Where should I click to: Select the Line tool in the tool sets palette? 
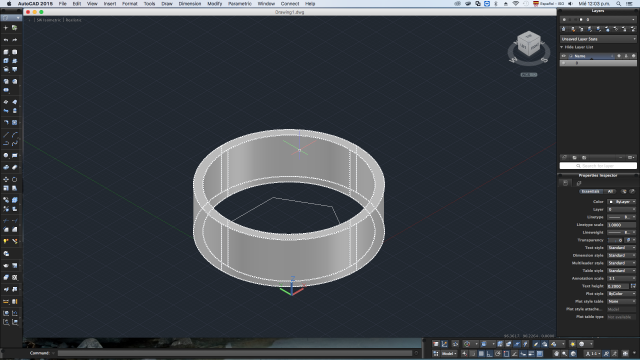6,135
